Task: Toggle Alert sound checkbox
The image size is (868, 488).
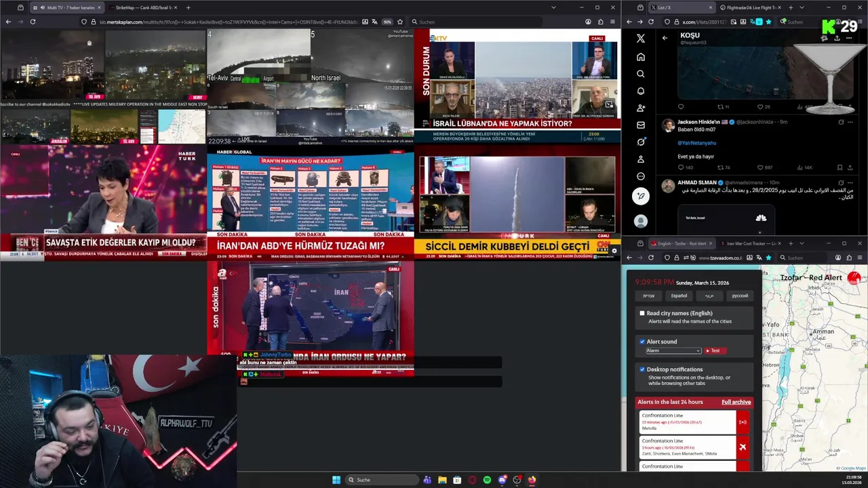Action: [x=642, y=342]
